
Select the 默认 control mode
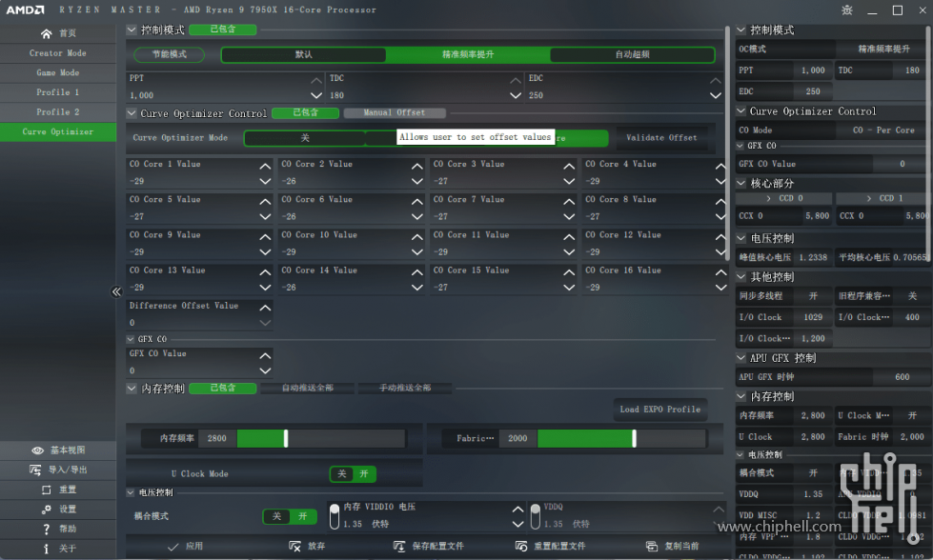(303, 54)
